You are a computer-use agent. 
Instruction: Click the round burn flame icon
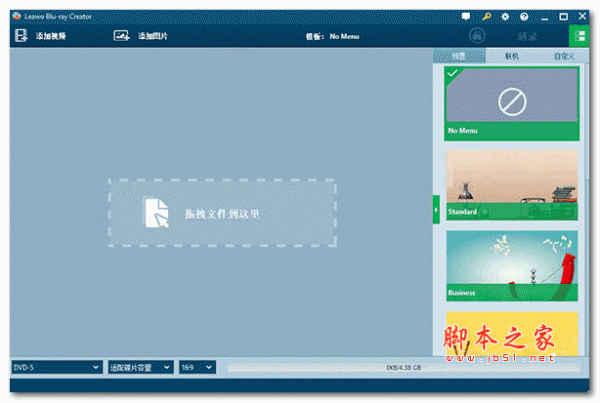(477, 36)
